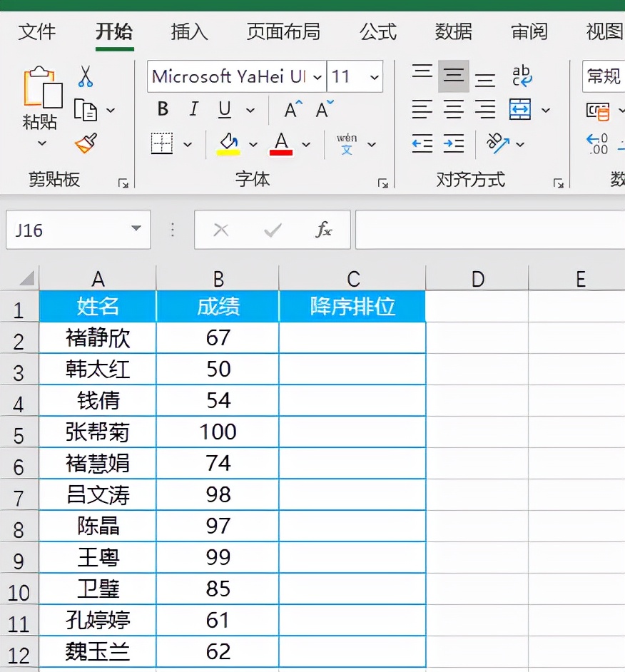Align text to bottom

[485, 80]
